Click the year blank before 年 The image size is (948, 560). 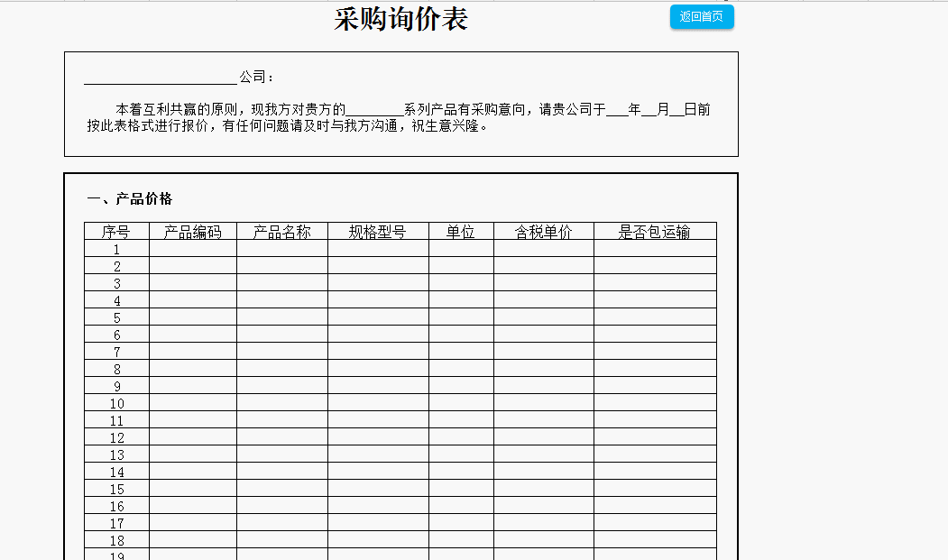tap(617, 110)
